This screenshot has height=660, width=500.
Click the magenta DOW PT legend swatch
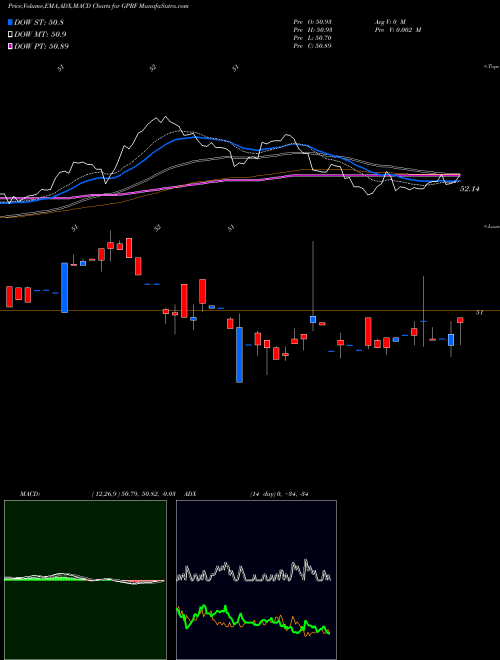pyautogui.click(x=10, y=46)
